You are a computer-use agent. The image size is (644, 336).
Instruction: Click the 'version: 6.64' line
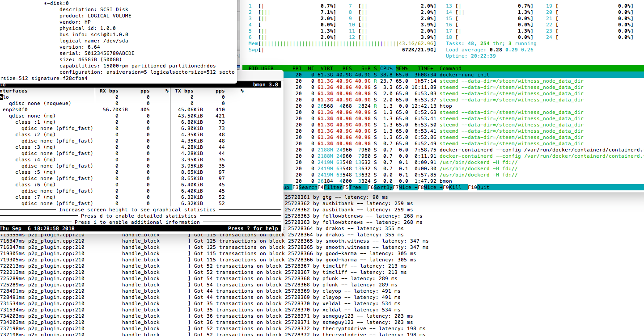click(x=80, y=47)
